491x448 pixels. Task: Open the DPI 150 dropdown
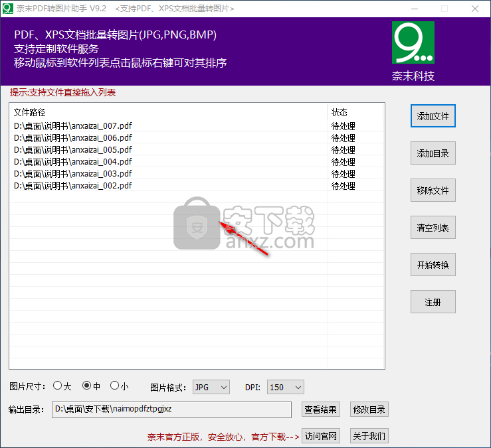tap(285, 388)
